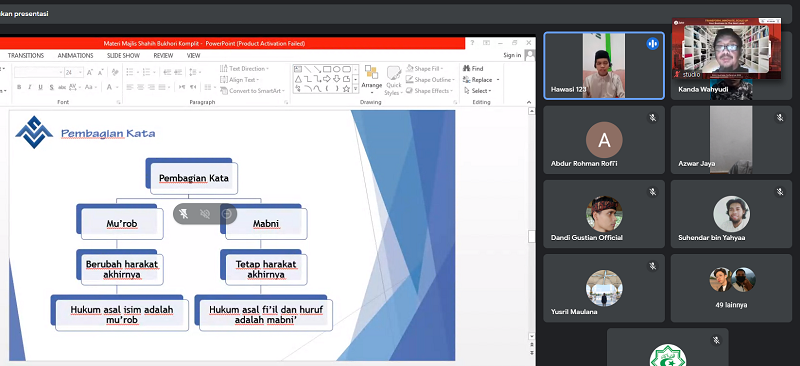Collapse the ribbon with the chevron

click(x=529, y=102)
